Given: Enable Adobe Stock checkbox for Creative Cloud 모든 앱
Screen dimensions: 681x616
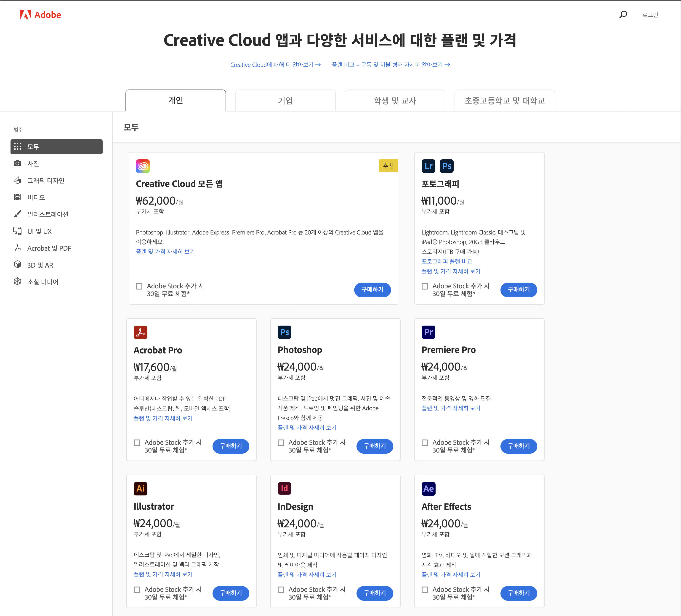Looking at the screenshot, I should pyautogui.click(x=139, y=286).
